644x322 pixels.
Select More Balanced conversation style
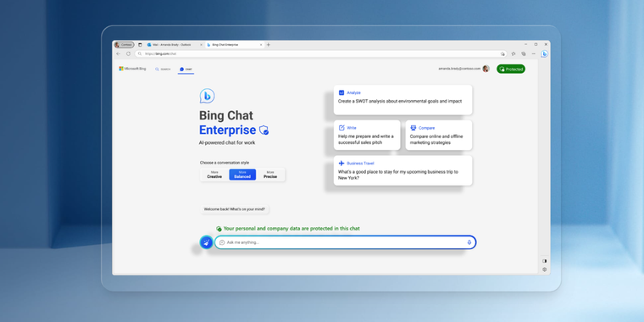(242, 175)
